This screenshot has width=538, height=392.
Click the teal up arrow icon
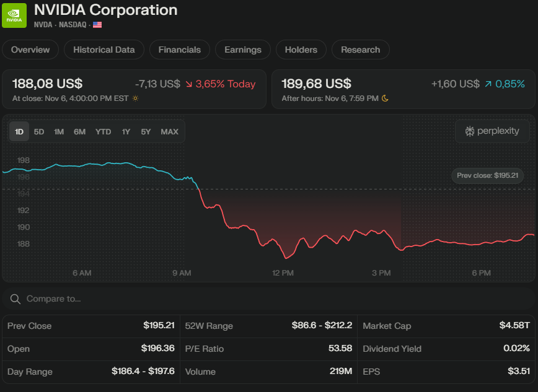488,84
